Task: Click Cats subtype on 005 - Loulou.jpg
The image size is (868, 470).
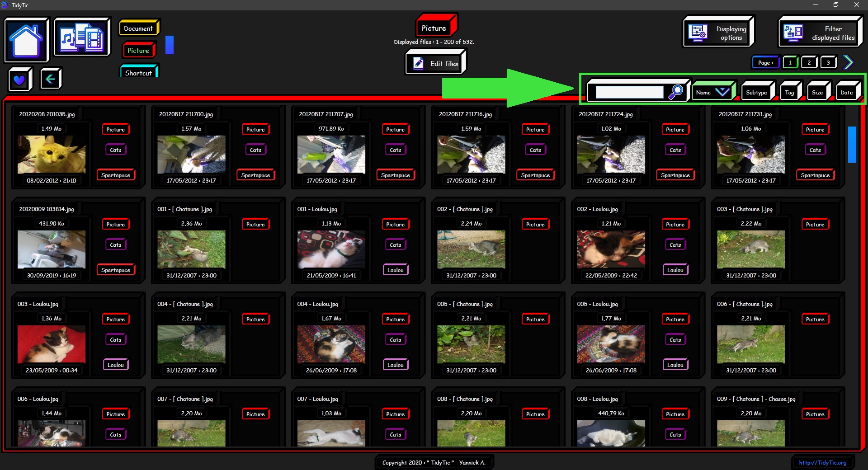Action: point(675,339)
